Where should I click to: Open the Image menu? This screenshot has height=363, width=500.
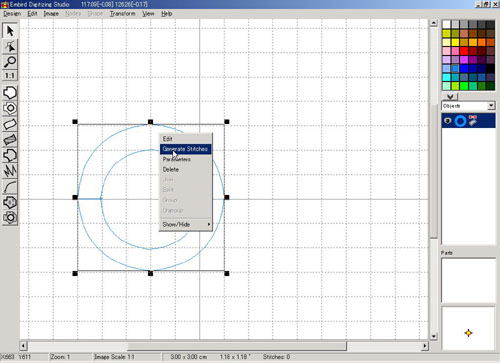pyautogui.click(x=51, y=14)
